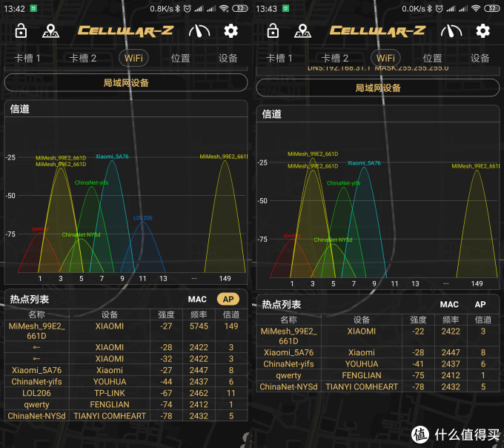Screen dimensions: 504x448
Task: Open the map locator icon on right phone
Action: coord(302,31)
